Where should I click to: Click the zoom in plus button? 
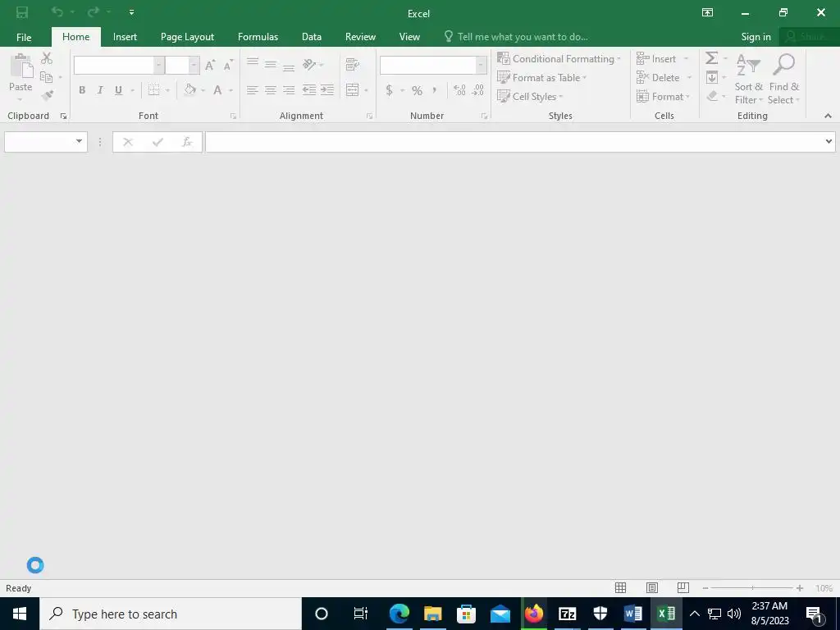[x=799, y=588]
